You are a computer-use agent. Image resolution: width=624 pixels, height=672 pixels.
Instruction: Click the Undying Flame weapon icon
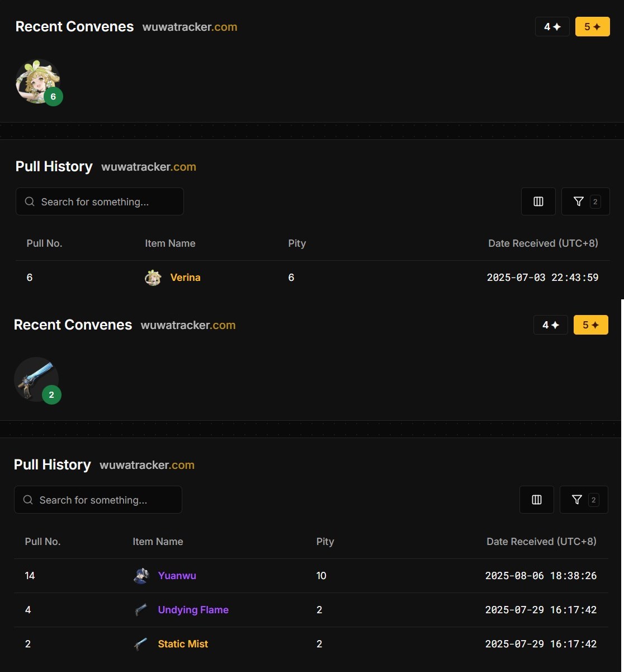click(141, 610)
